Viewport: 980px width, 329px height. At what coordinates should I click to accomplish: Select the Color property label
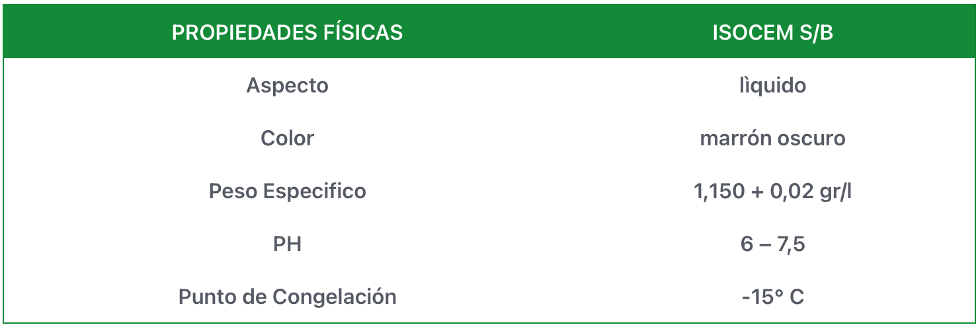[x=287, y=139]
